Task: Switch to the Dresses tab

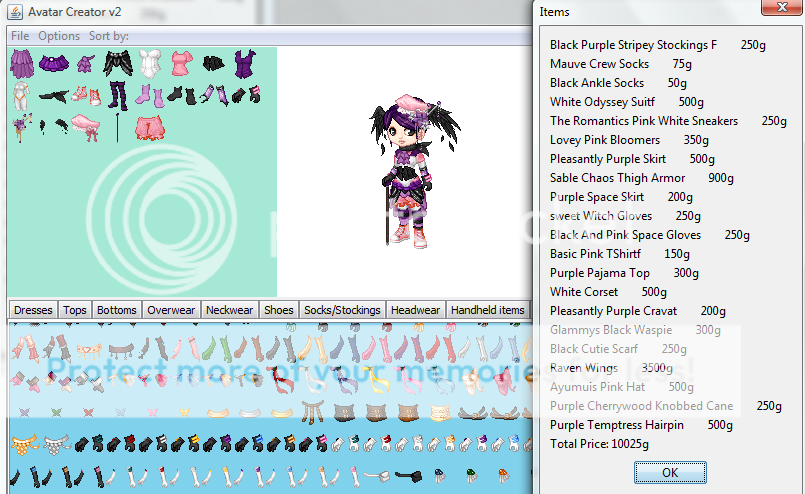Action: tap(33, 310)
